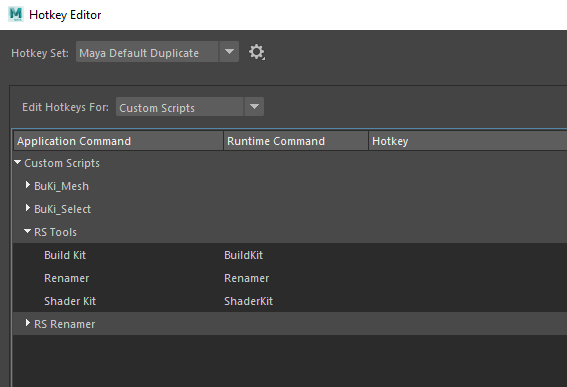Click the Custom Scripts tree root label
567x387 pixels.
click(x=62, y=163)
